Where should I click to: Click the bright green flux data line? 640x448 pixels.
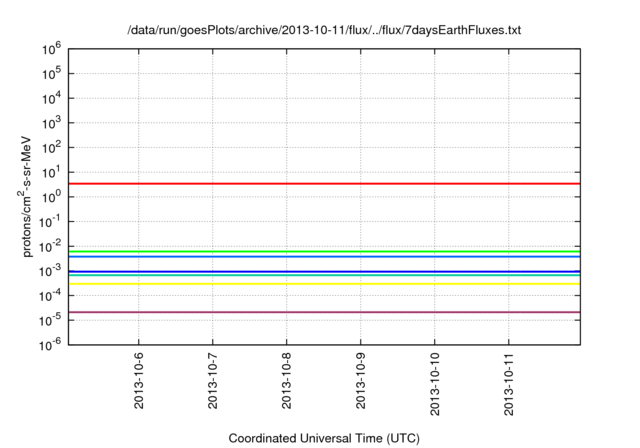[324, 252]
